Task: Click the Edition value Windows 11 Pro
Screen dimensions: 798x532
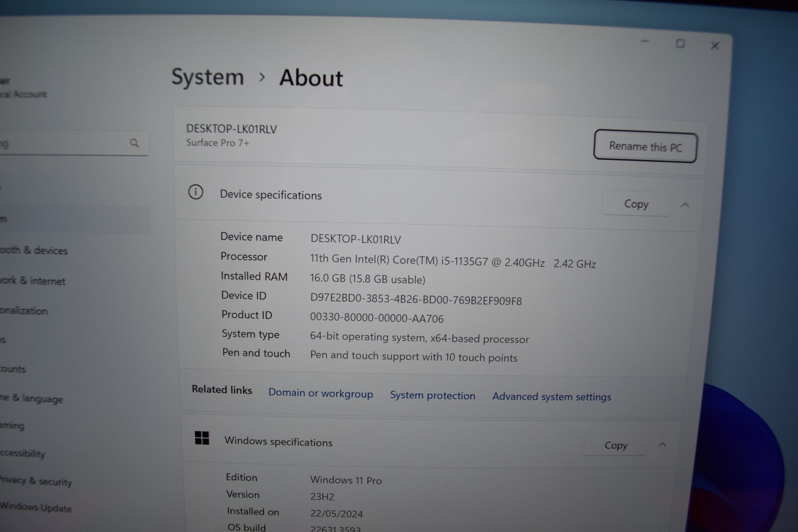Action: 346,480
